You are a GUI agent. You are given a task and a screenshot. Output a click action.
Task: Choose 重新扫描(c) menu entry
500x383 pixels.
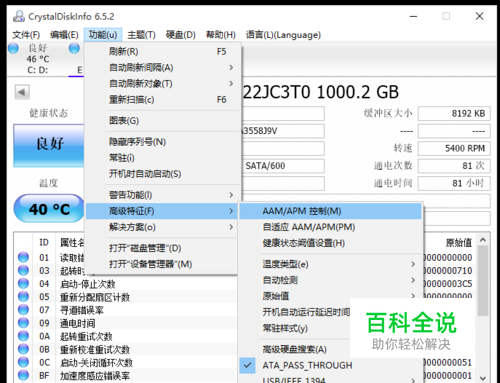pos(163,100)
